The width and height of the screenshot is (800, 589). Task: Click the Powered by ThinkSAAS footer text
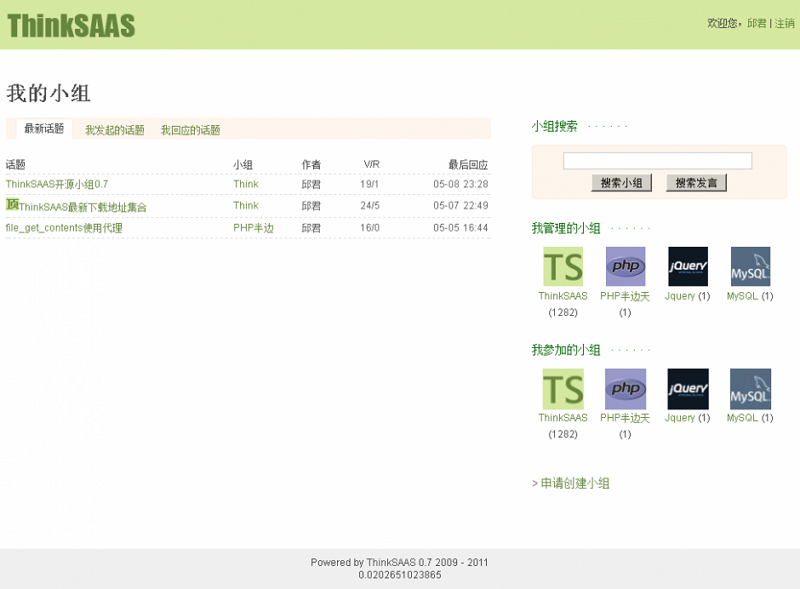[399, 562]
